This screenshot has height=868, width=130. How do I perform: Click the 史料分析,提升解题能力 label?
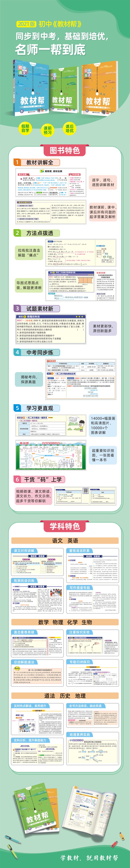point(30,740)
